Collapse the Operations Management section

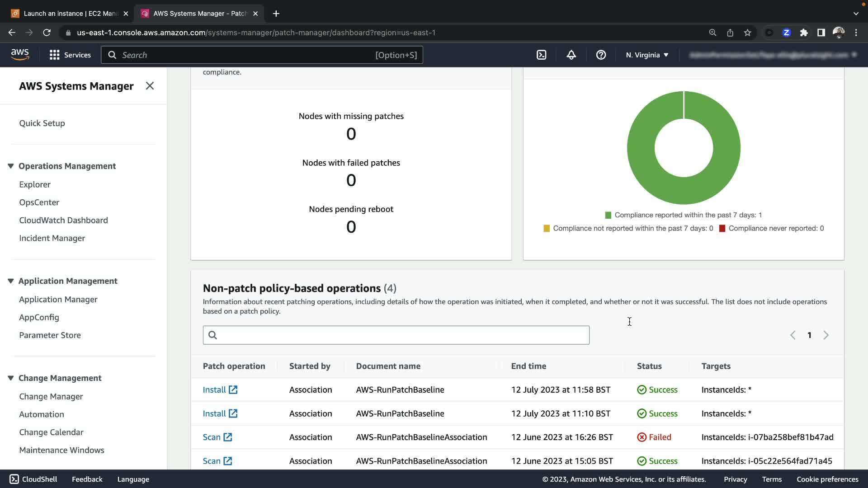pyautogui.click(x=11, y=166)
